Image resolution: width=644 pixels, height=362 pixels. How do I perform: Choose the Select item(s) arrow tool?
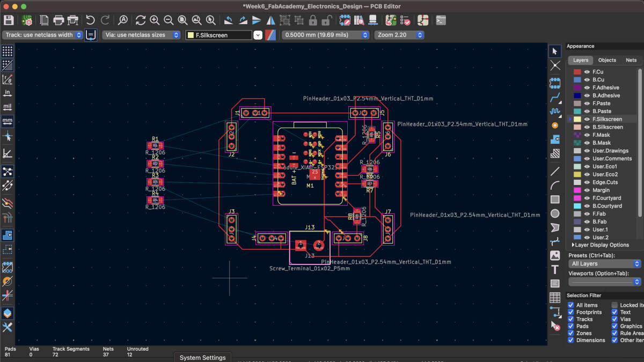[x=555, y=51]
